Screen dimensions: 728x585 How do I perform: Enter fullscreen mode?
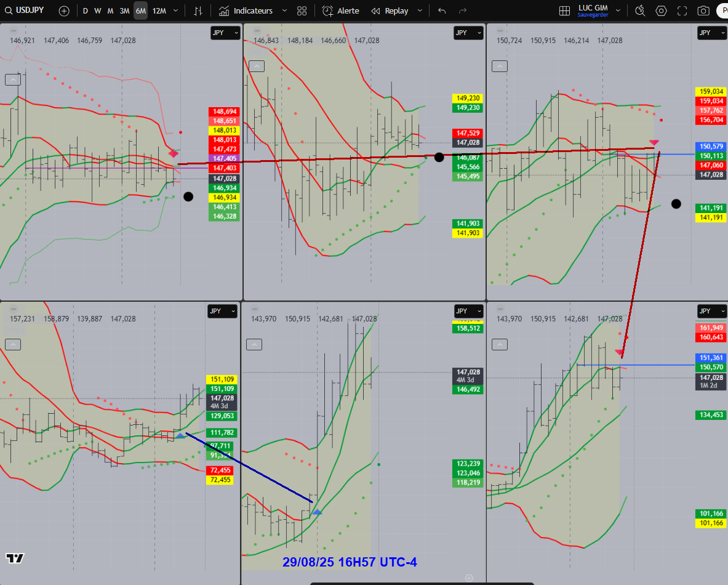[682, 10]
